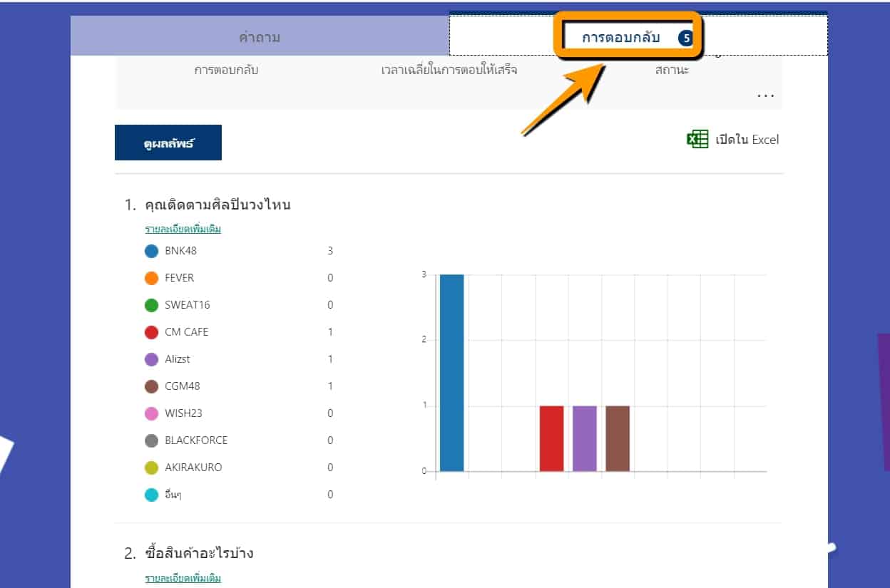The width and height of the screenshot is (890, 588).
Task: Click the gray BLACKFORCE legend dot
Action: coord(151,440)
